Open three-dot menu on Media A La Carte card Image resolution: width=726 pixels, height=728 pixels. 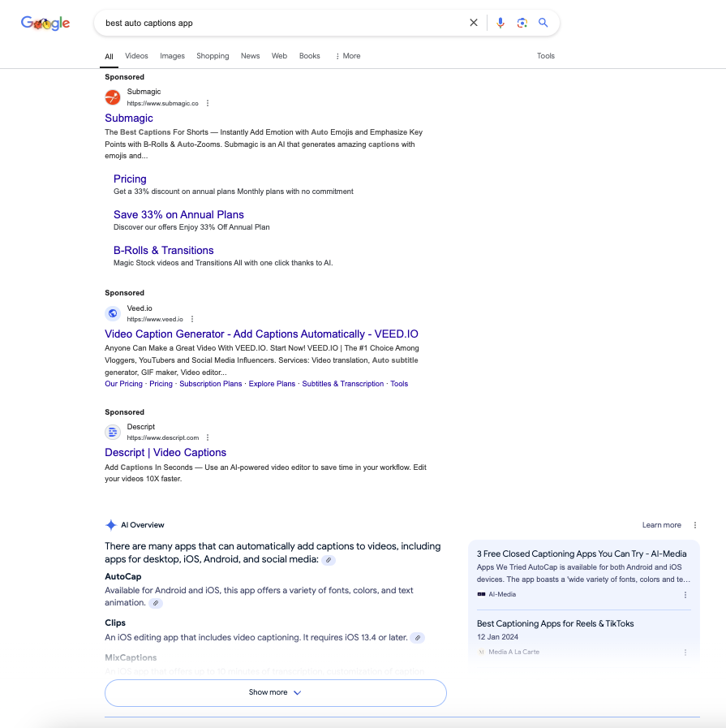(x=685, y=653)
